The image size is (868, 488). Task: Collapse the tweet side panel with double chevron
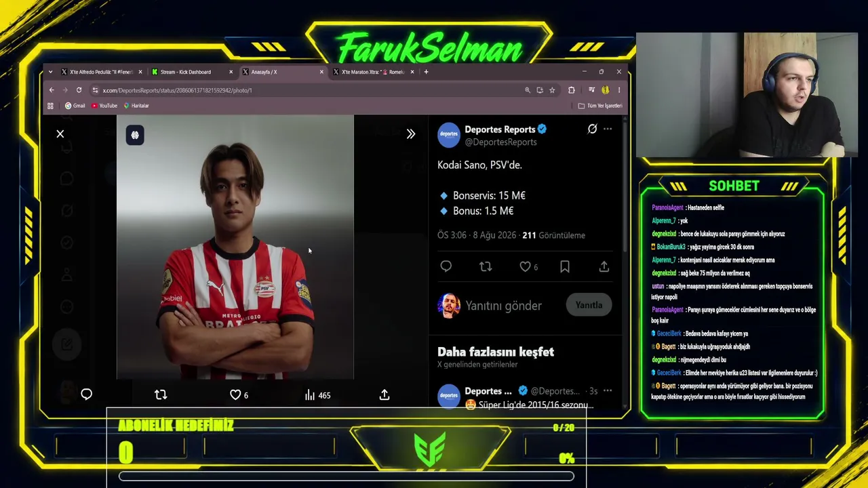point(411,134)
